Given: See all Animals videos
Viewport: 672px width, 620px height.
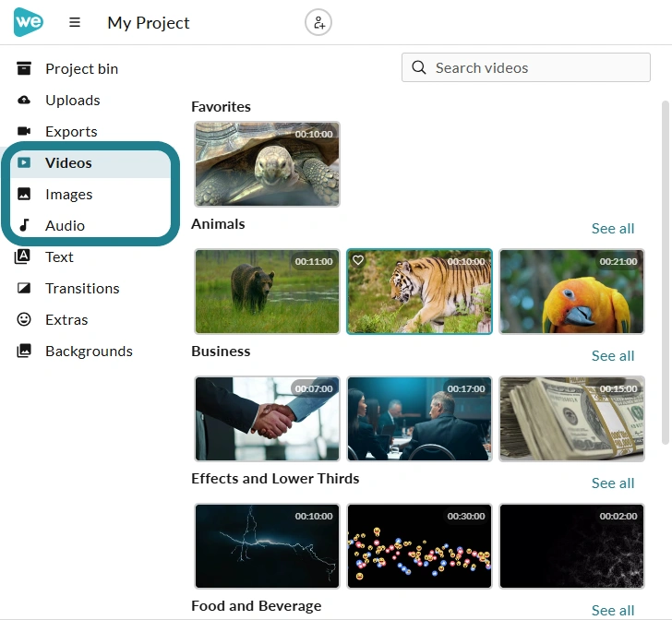Looking at the screenshot, I should click(x=612, y=229).
